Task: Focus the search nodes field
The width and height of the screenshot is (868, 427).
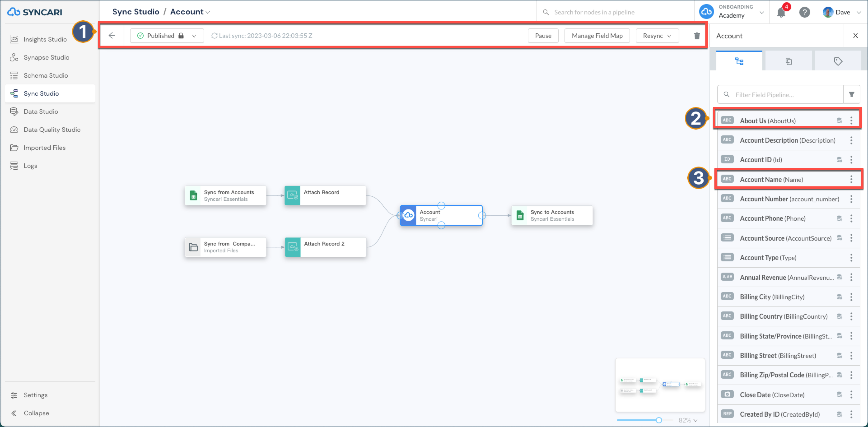Action: coord(615,12)
